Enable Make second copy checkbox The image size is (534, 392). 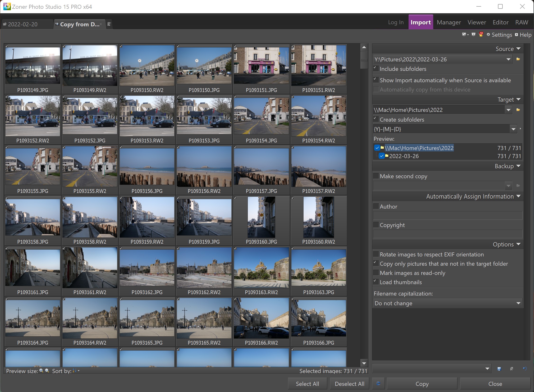[376, 176]
